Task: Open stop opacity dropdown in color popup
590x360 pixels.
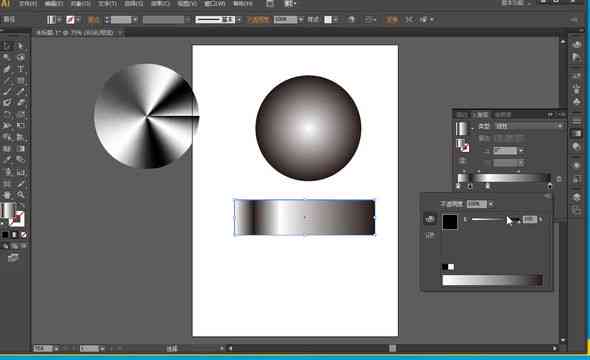Action: point(491,204)
